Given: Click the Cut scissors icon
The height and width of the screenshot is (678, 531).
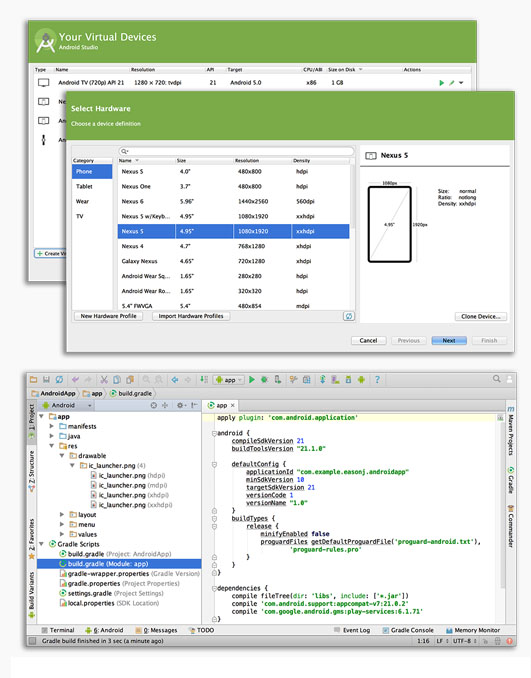Looking at the screenshot, I should click(x=104, y=380).
